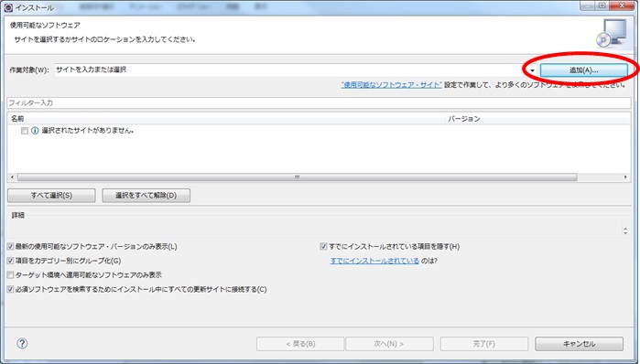Toggle すでにインストールされている項目を隠す checkbox
This screenshot has height=364, width=640.
[x=324, y=247]
